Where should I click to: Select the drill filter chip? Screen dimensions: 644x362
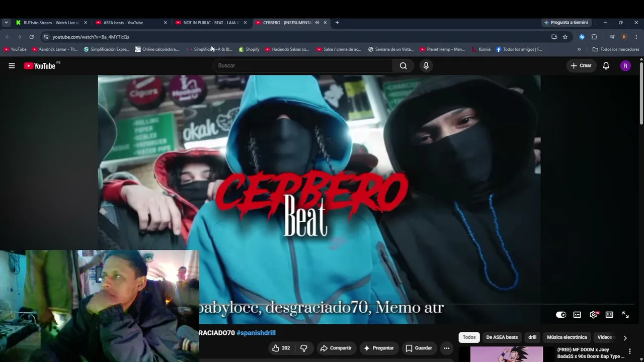point(532,337)
